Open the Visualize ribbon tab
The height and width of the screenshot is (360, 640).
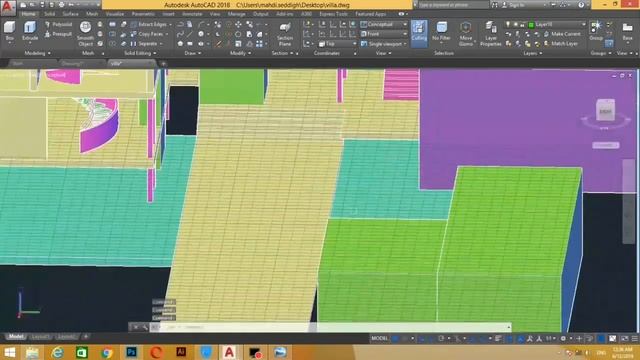(x=115, y=14)
